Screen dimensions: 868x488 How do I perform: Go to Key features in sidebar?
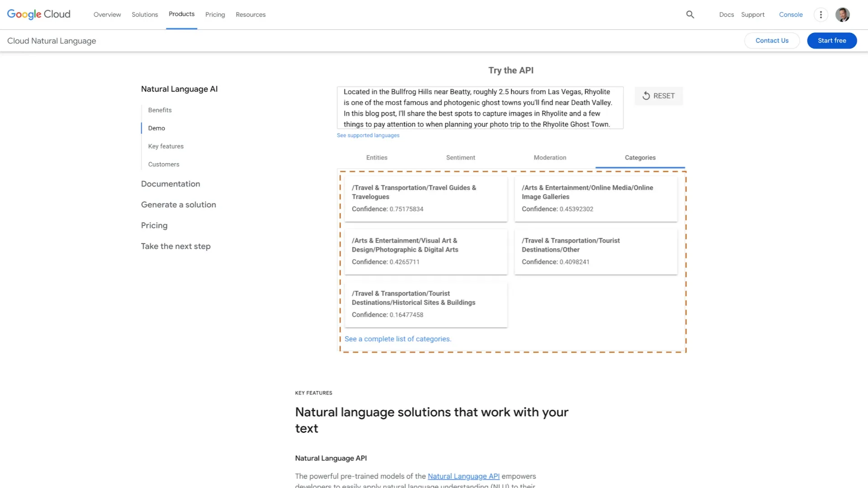pos(165,146)
